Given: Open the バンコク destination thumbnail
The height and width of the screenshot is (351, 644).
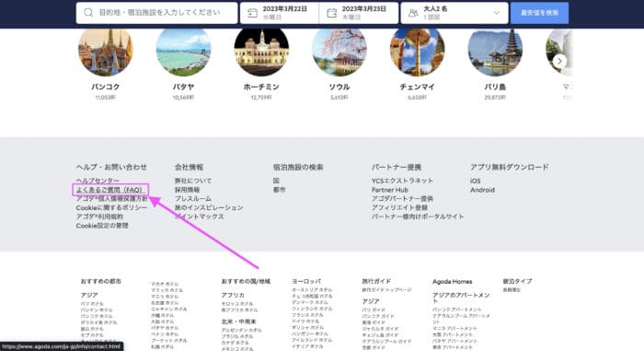Looking at the screenshot, I should point(106,52).
